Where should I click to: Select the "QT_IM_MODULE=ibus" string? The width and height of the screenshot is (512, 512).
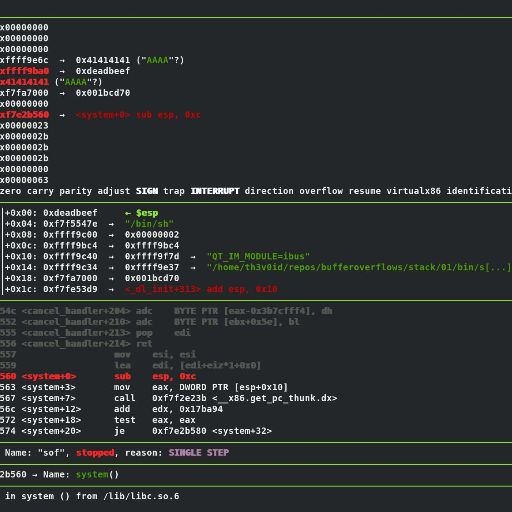tap(258, 256)
